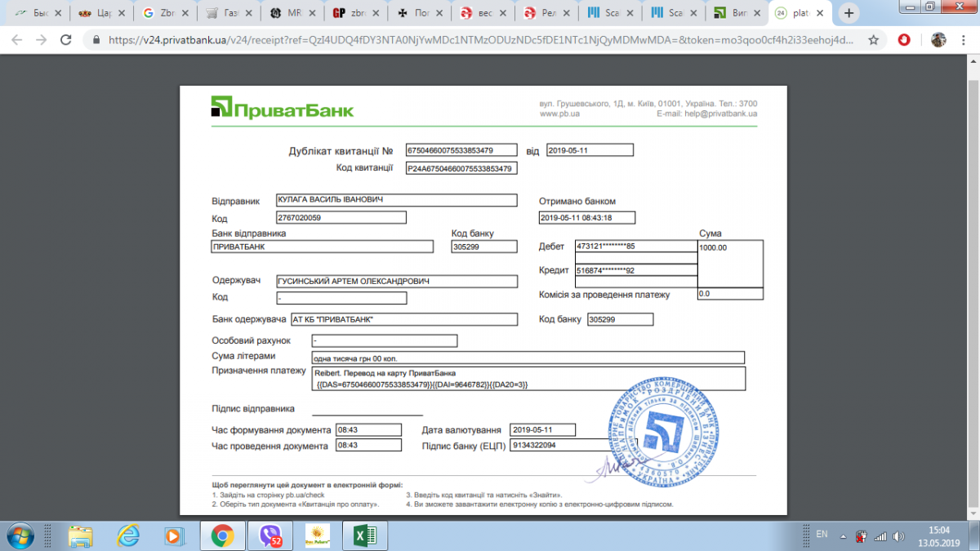Open Windows Media Player in the taskbar

click(x=174, y=535)
